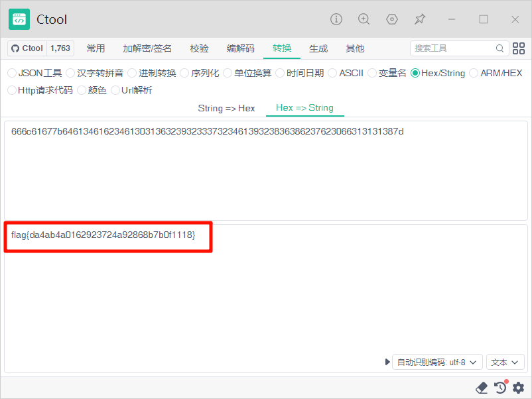The width and height of the screenshot is (532, 399).
Task: Click the 1,763 star count link
Action: (60, 48)
